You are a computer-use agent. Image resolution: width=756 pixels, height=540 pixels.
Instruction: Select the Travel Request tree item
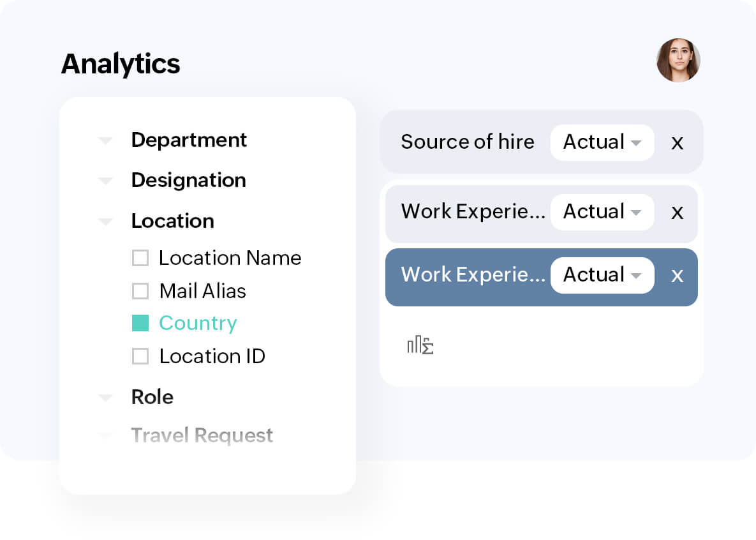[202, 435]
